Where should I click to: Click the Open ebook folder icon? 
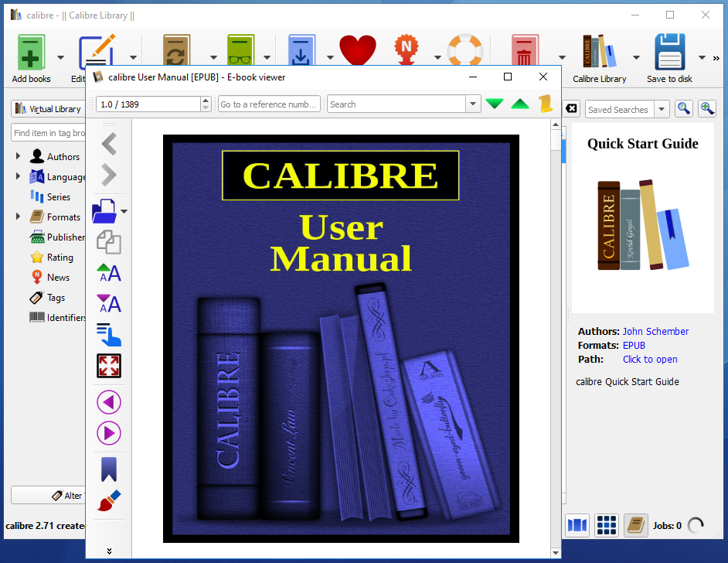coord(105,211)
